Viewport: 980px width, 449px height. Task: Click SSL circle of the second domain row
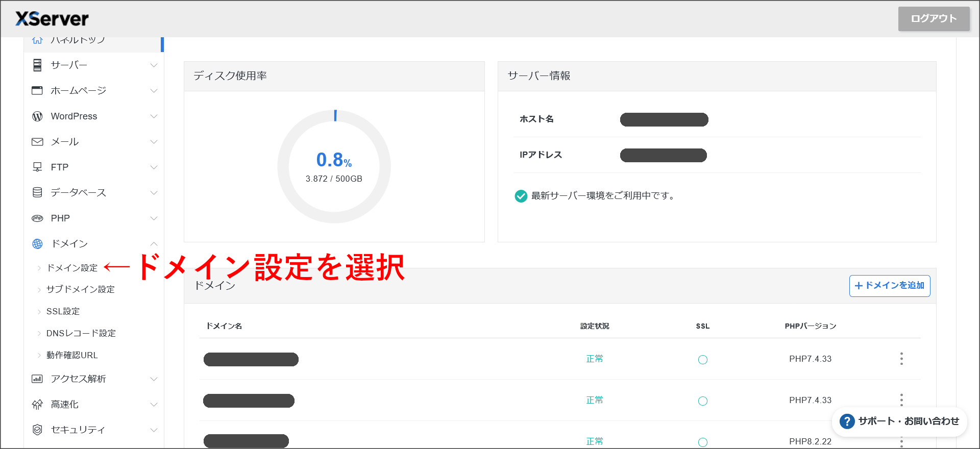coord(703,401)
